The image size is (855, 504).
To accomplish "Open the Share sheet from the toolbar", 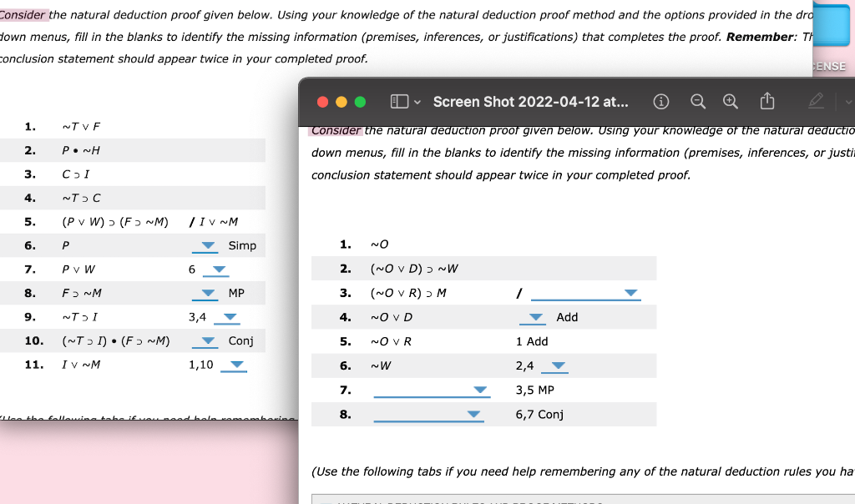I will pyautogui.click(x=766, y=101).
